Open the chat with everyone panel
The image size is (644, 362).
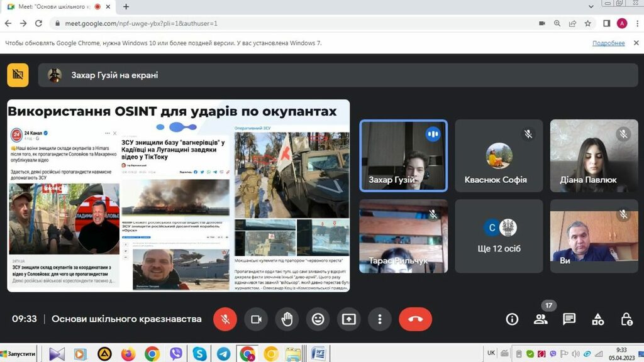coord(569,319)
